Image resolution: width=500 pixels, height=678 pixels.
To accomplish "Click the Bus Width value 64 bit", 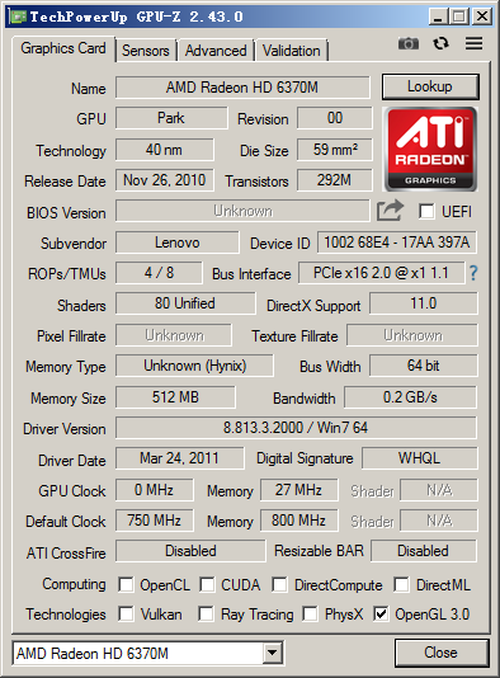I will [423, 366].
